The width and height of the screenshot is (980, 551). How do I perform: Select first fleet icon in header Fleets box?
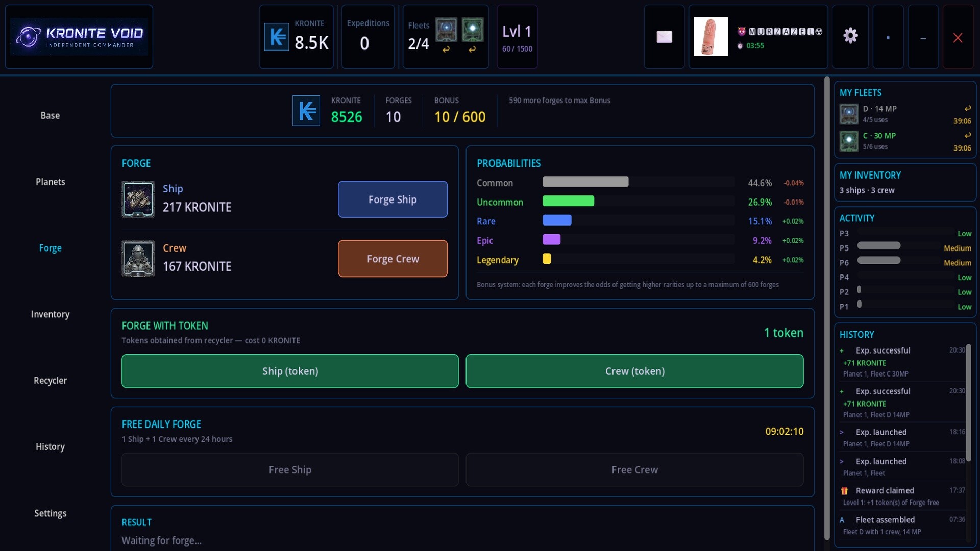click(x=446, y=30)
